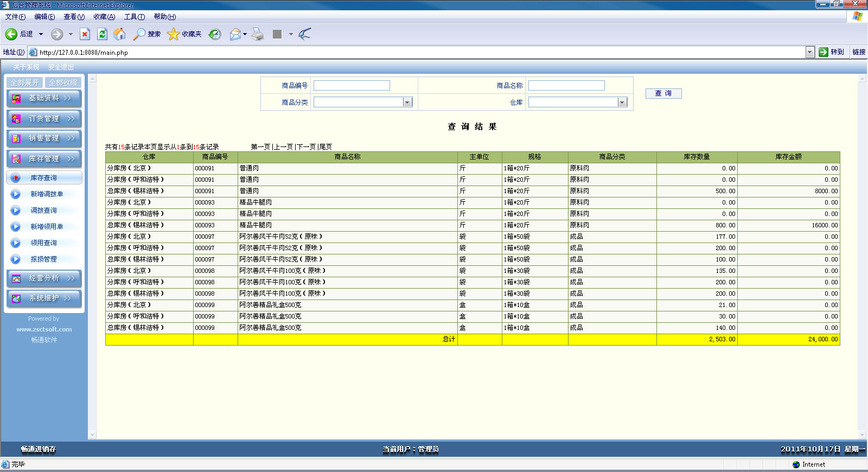Click the 新增领用单 arrow icon

coord(16,227)
